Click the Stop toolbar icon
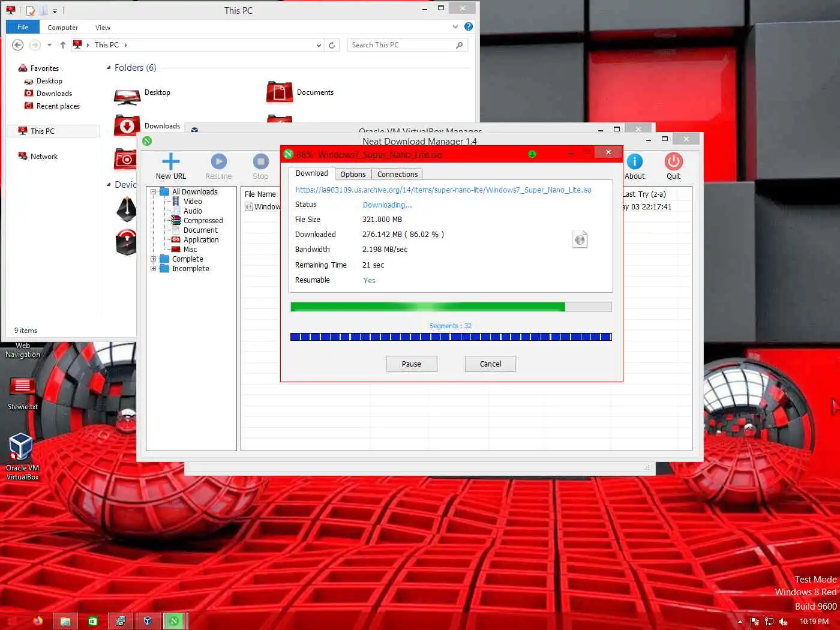The height and width of the screenshot is (630, 840). pos(260,161)
